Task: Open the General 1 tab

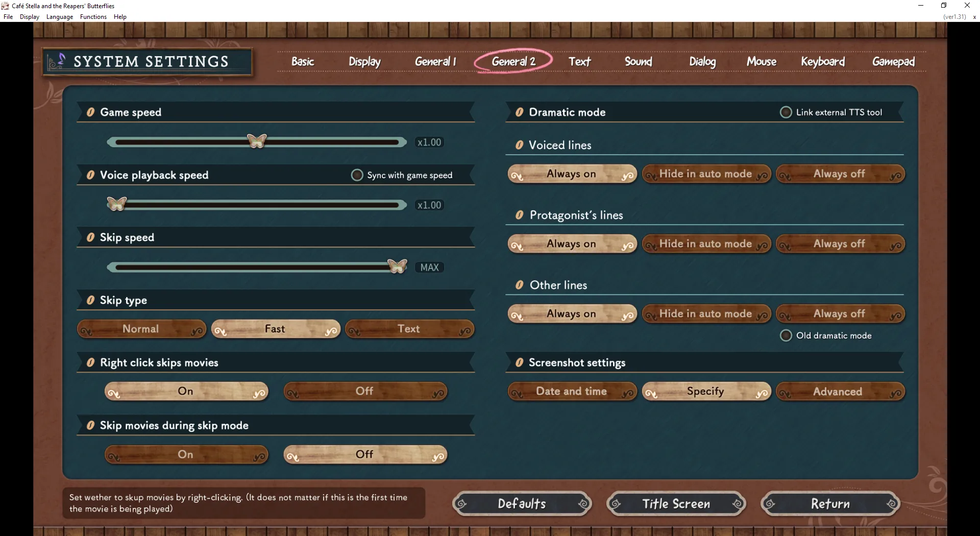Action: [435, 62]
